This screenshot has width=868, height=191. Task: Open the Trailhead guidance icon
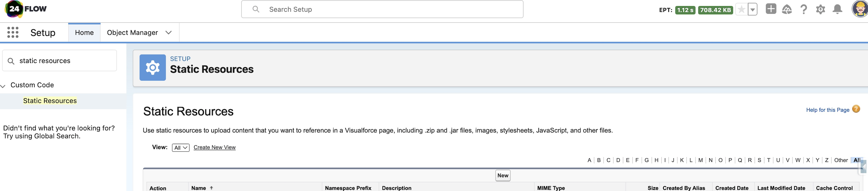[787, 10]
